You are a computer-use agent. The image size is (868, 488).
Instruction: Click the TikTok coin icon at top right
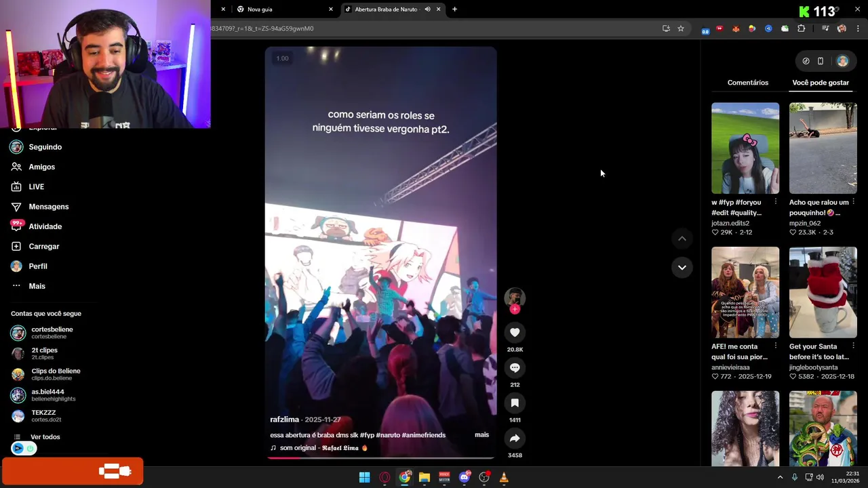[806, 61]
